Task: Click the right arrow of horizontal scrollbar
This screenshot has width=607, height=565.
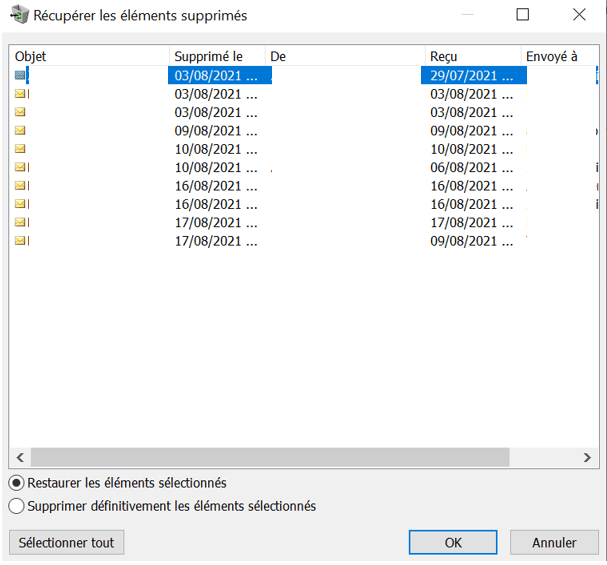Action: click(587, 457)
